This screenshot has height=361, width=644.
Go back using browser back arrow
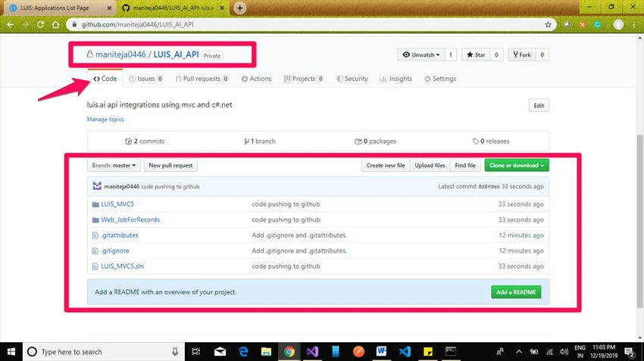tap(11, 25)
